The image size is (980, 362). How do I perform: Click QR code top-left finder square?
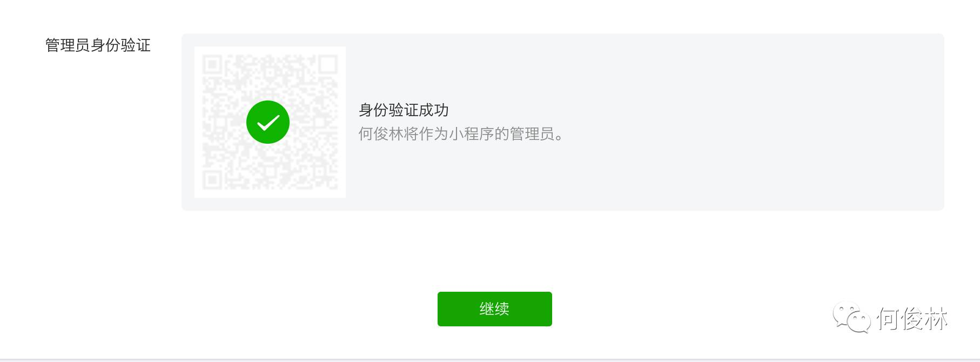(x=212, y=65)
